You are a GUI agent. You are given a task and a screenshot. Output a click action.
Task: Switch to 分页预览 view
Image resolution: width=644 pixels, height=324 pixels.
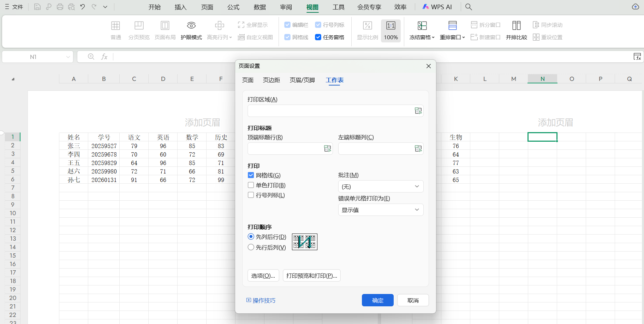click(139, 30)
